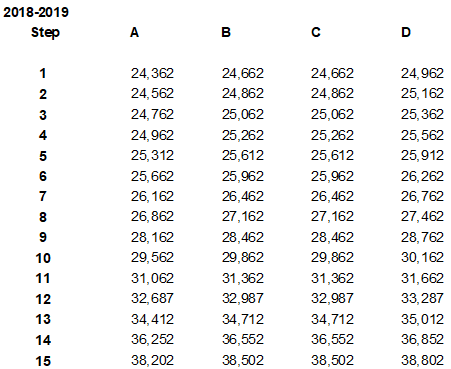Click the 28,462 cell in column C

[x=332, y=237]
